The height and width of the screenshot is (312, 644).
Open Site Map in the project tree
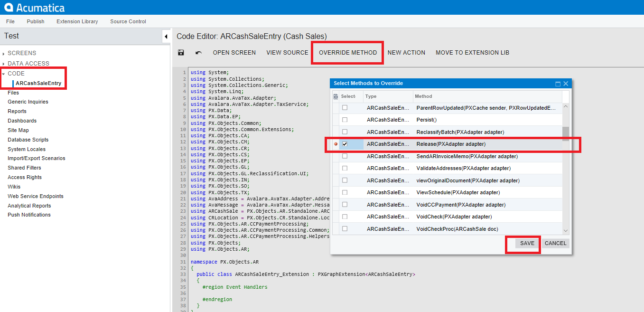pos(18,130)
